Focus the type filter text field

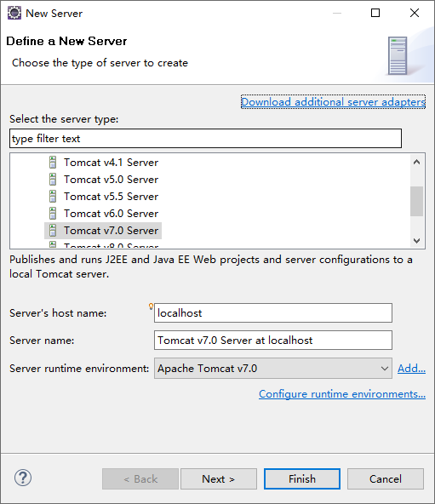tap(205, 139)
